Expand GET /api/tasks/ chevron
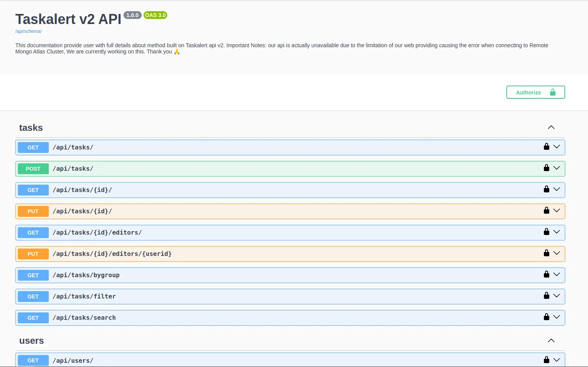This screenshot has height=367, width=588. 557,147
